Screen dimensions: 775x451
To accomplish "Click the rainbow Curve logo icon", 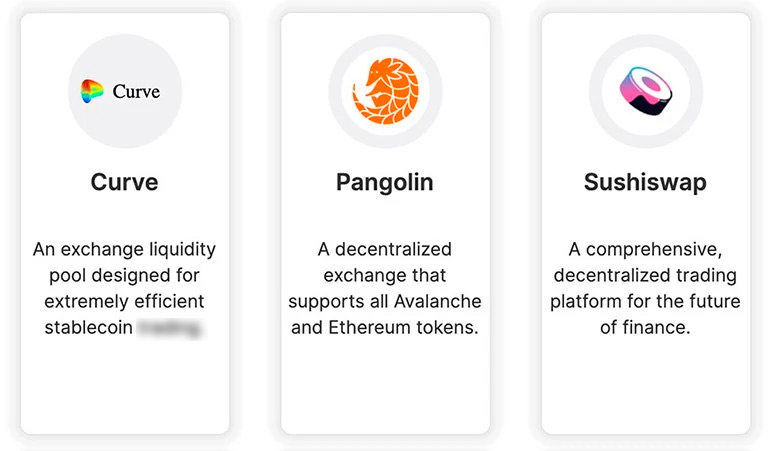I will (x=92, y=92).
